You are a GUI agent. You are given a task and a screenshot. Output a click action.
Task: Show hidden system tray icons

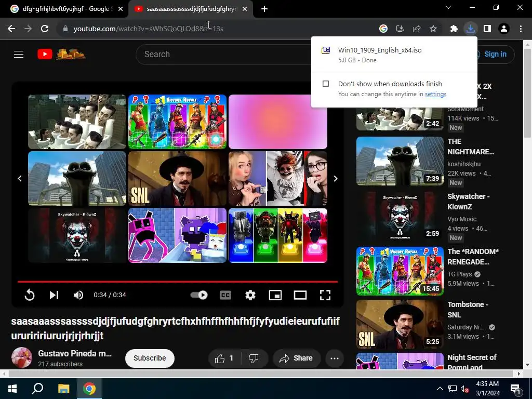point(440,389)
